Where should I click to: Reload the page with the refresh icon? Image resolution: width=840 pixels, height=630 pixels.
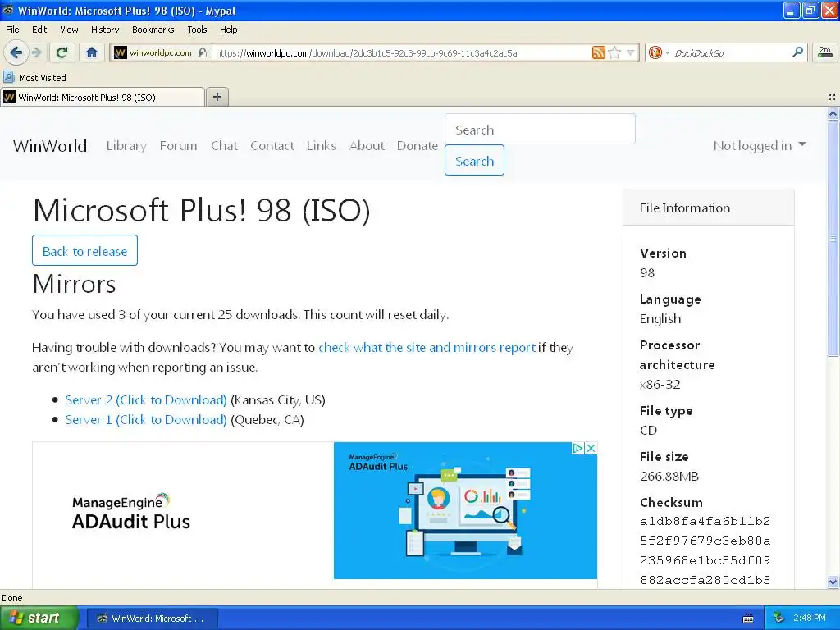[x=62, y=52]
